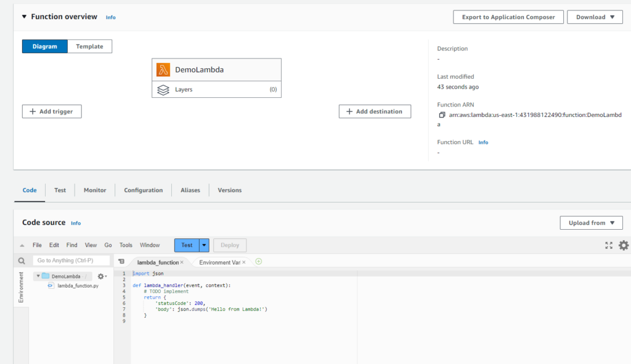631x364 pixels.
Task: Open the Edit menu
Action: [54, 245]
